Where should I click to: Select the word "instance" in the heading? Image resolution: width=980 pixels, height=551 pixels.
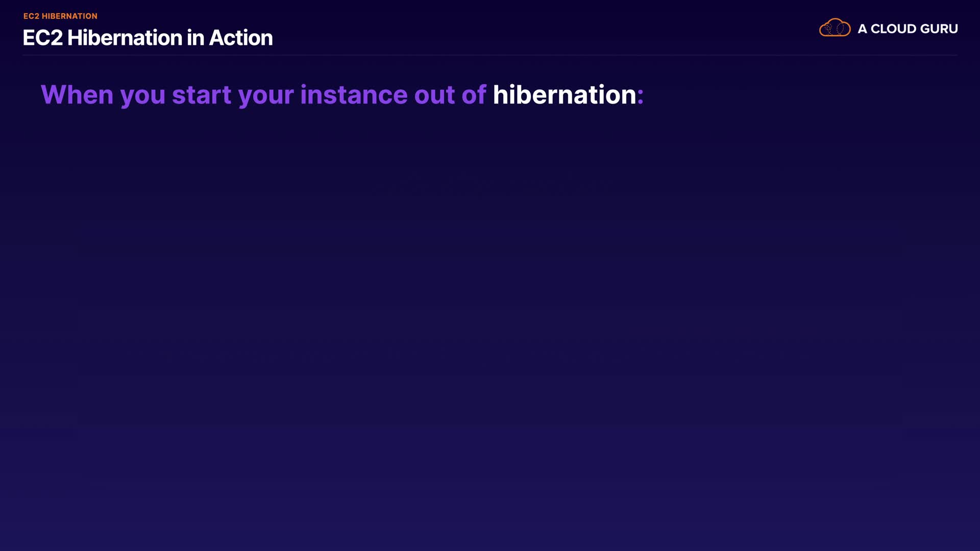point(354,95)
